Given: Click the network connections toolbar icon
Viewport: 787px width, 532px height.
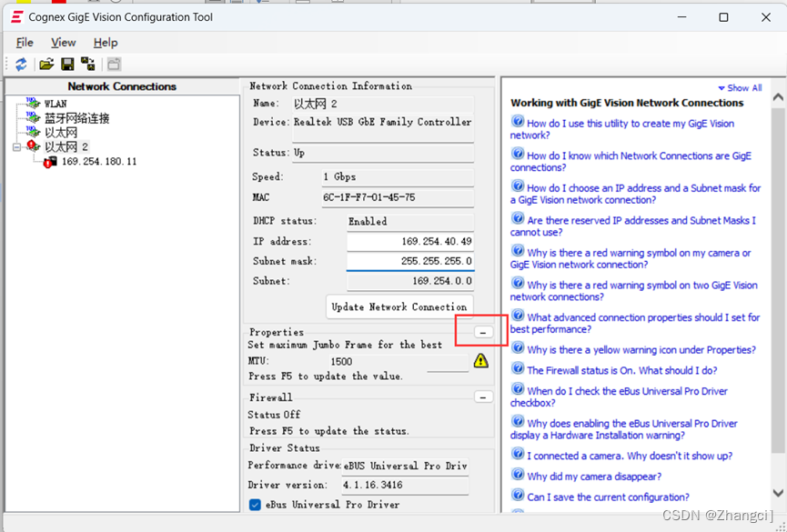Looking at the screenshot, I should point(88,65).
